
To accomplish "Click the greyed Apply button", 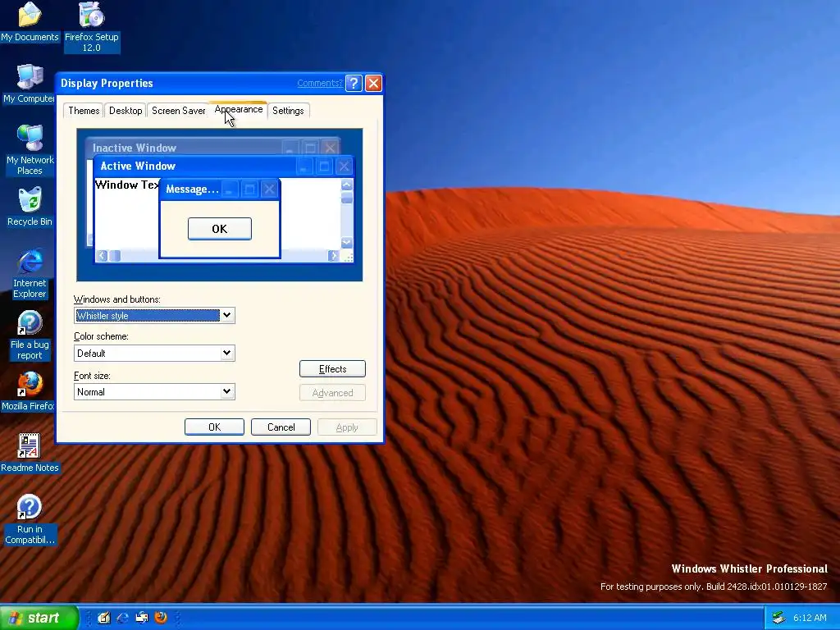I will pyautogui.click(x=347, y=427).
